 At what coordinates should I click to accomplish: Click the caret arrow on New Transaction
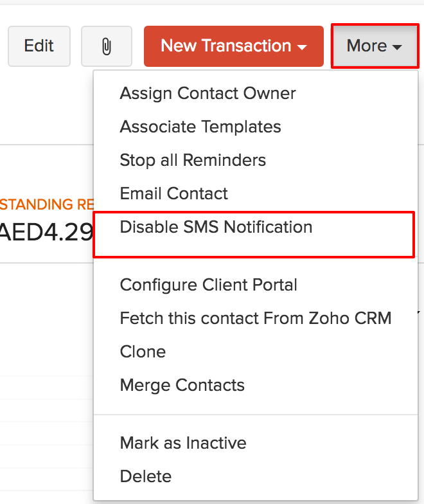[302, 47]
